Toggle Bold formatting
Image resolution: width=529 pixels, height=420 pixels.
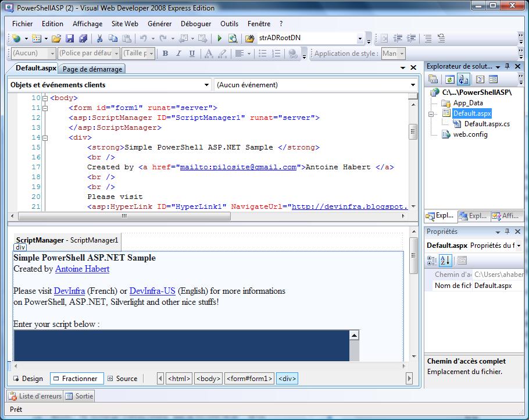[165, 54]
